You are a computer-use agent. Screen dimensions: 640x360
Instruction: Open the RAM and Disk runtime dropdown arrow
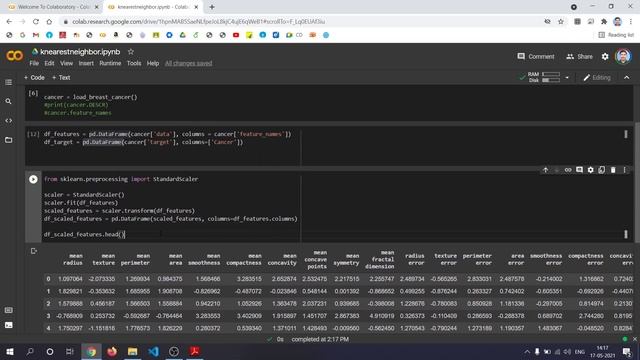coord(567,78)
